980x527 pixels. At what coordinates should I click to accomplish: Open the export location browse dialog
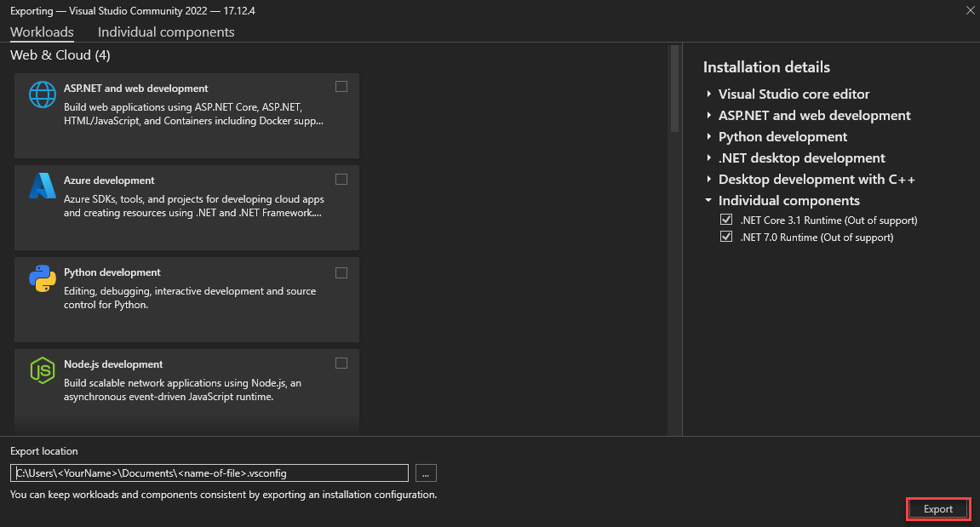tap(425, 473)
